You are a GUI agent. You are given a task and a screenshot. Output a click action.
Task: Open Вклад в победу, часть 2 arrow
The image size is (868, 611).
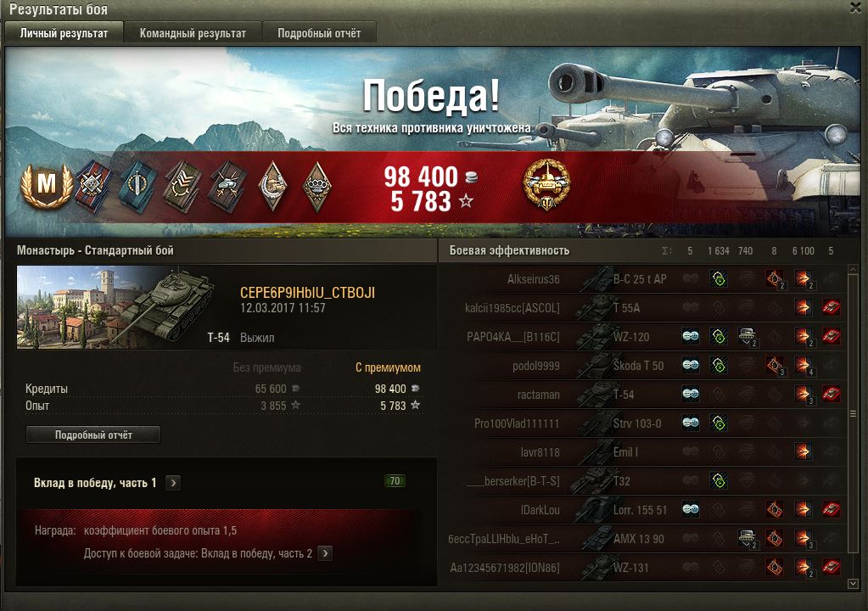[326, 553]
